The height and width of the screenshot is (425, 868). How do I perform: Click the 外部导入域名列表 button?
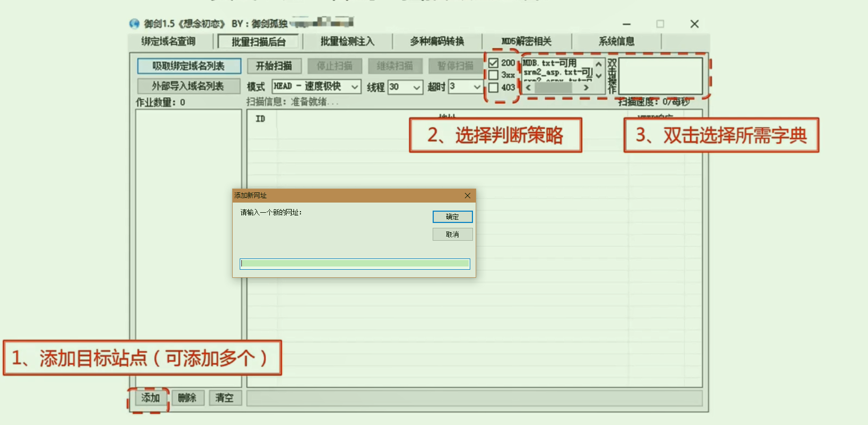coord(188,86)
